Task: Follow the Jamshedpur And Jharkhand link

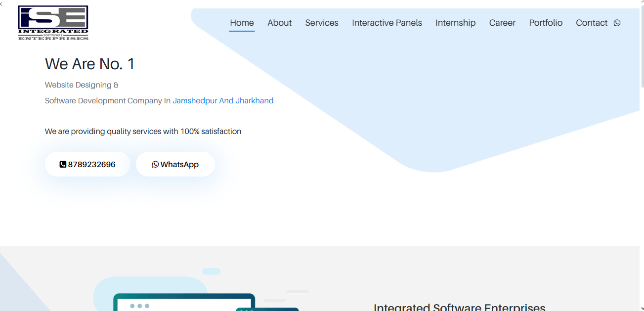Action: click(223, 100)
